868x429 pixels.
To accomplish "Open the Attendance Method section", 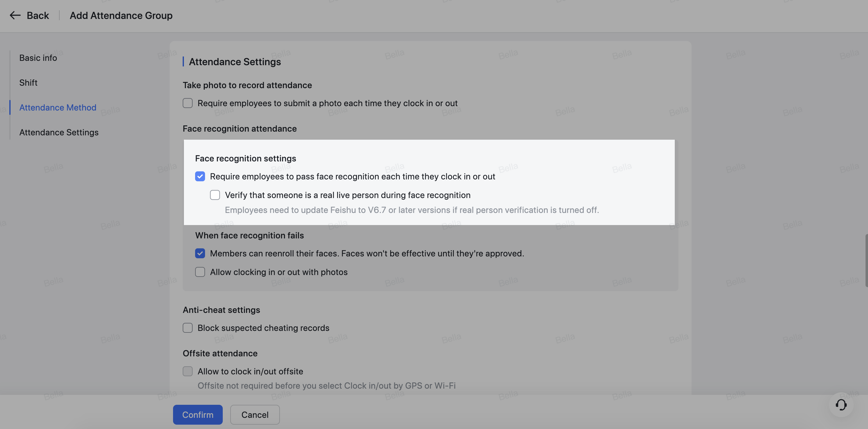I will [57, 107].
